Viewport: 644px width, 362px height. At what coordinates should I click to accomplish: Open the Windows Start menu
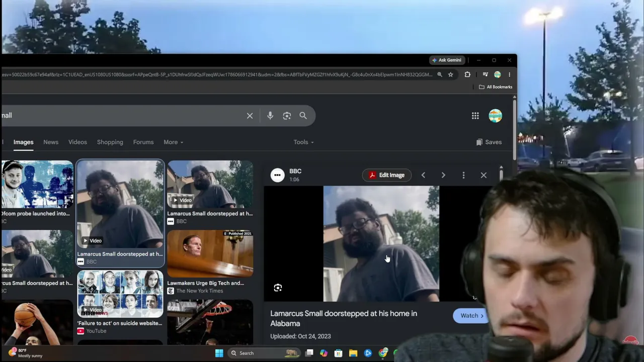(219, 353)
